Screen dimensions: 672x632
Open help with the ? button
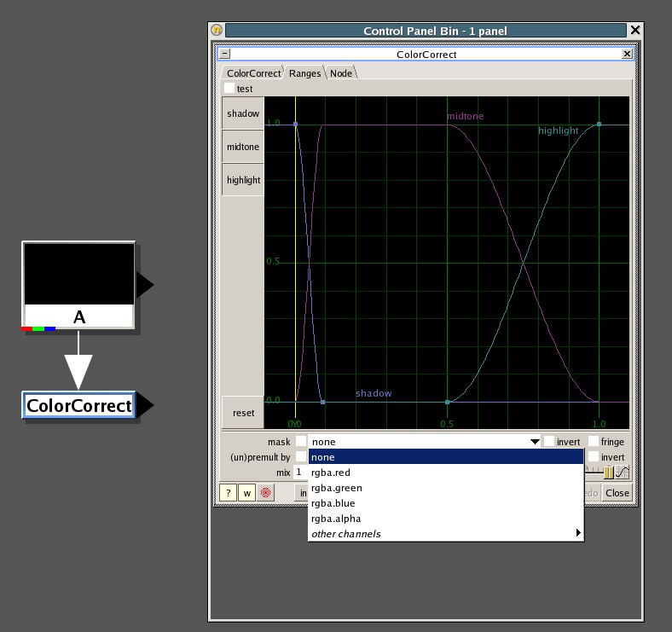228,493
